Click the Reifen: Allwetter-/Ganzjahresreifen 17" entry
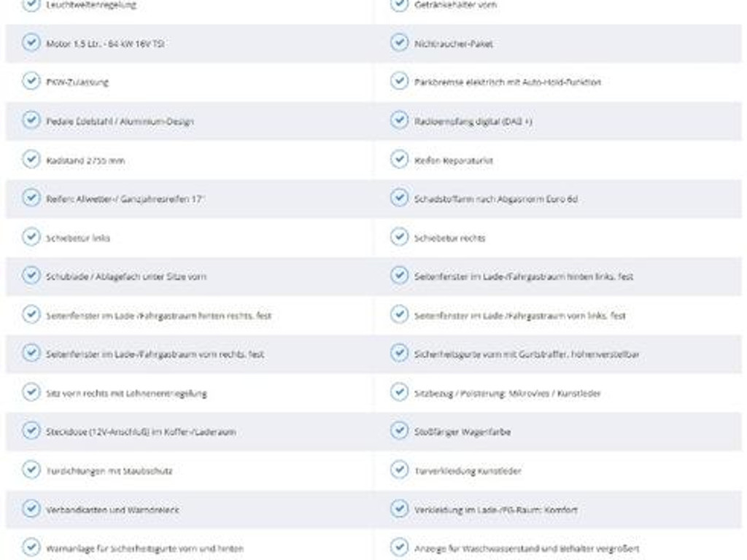 click(125, 199)
